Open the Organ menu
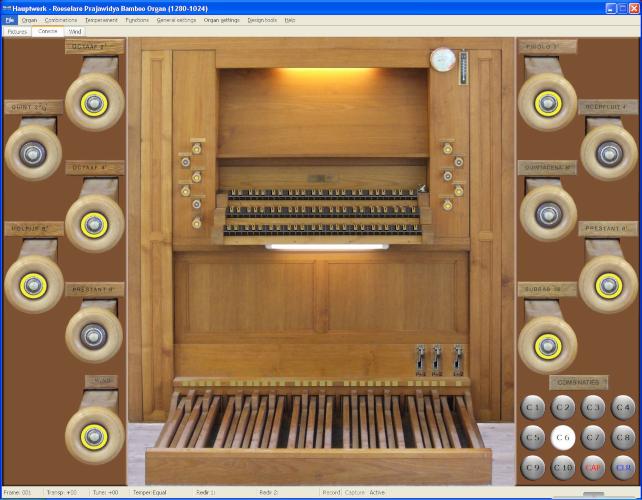Viewport: 642px width, 500px height. (29, 20)
